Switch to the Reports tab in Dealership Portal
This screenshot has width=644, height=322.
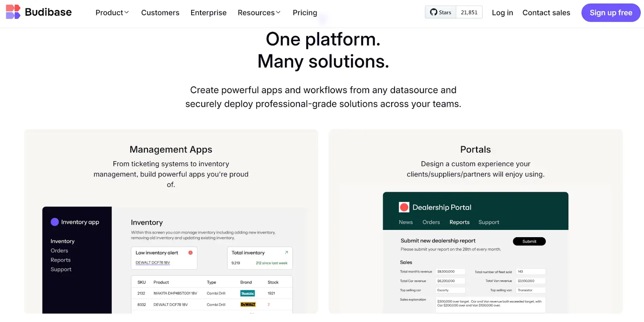pyautogui.click(x=459, y=222)
